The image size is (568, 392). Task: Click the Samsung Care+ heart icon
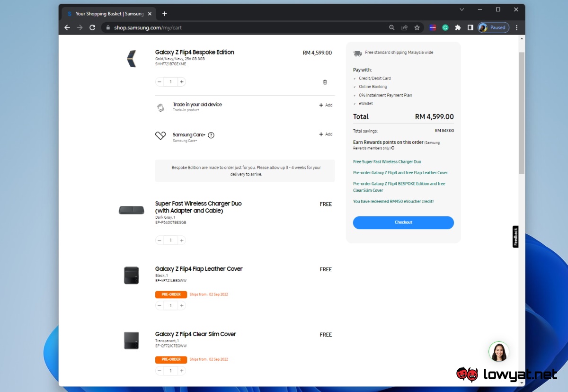tap(160, 135)
